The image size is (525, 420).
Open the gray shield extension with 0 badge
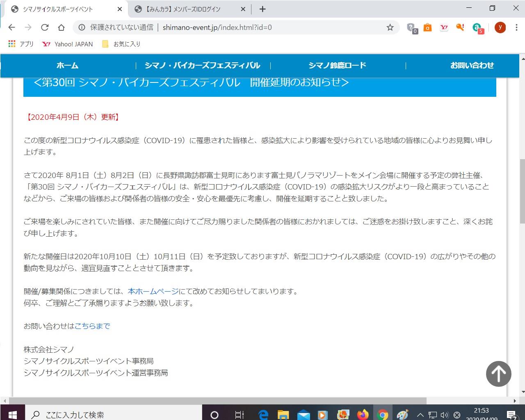pos(411,27)
